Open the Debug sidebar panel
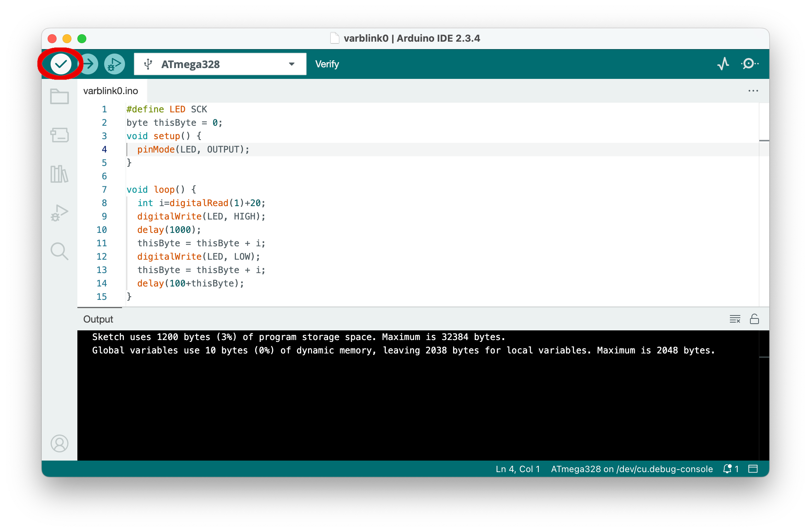The height and width of the screenshot is (532, 811). 60,213
